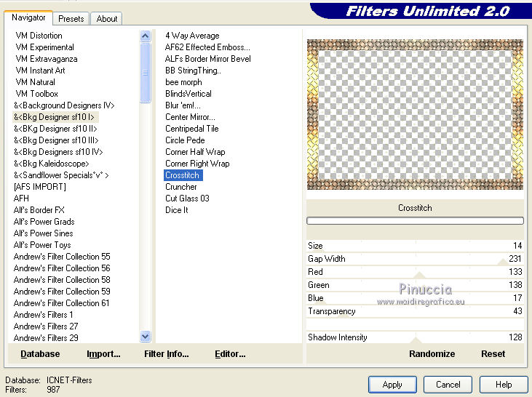This screenshot has width=532, height=397.
Task: Select &<BKg Designer sf10 II> category
Action: click(x=55, y=129)
